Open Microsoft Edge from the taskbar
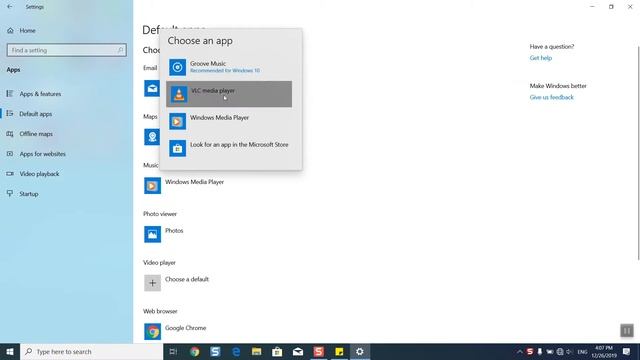This screenshot has width=640, height=360. 236,351
